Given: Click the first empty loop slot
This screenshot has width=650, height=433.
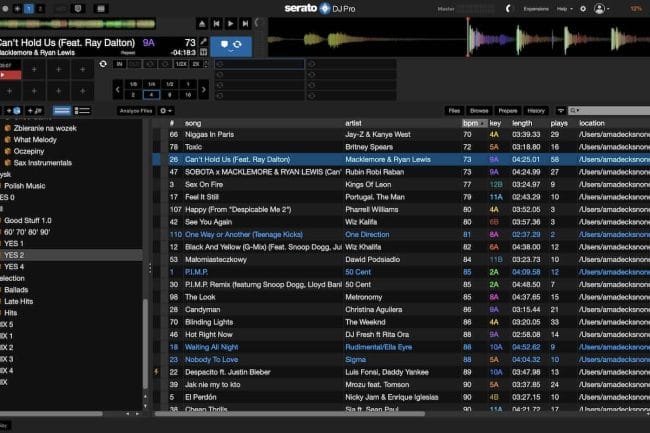Looking at the screenshot, I should [x=260, y=64].
